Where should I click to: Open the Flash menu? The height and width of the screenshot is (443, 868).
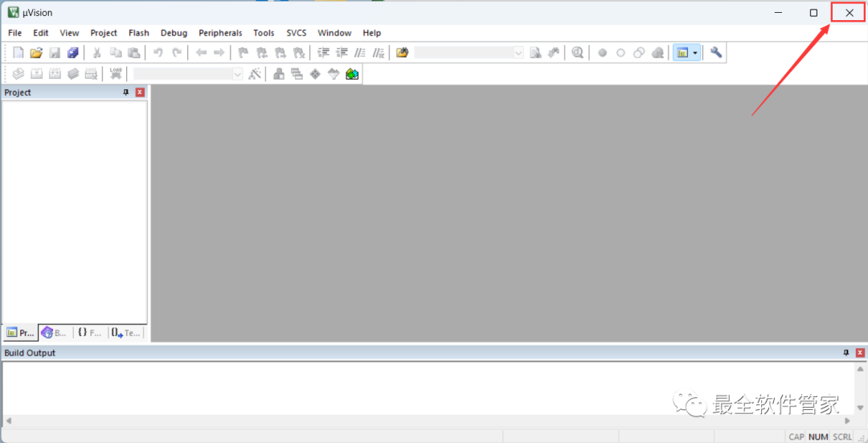click(138, 33)
